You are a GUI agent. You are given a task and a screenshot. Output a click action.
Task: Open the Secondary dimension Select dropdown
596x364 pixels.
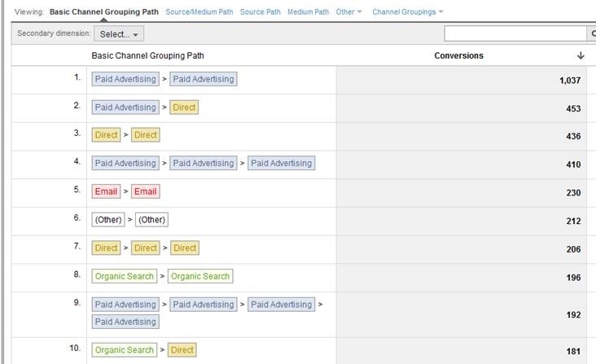(x=119, y=34)
